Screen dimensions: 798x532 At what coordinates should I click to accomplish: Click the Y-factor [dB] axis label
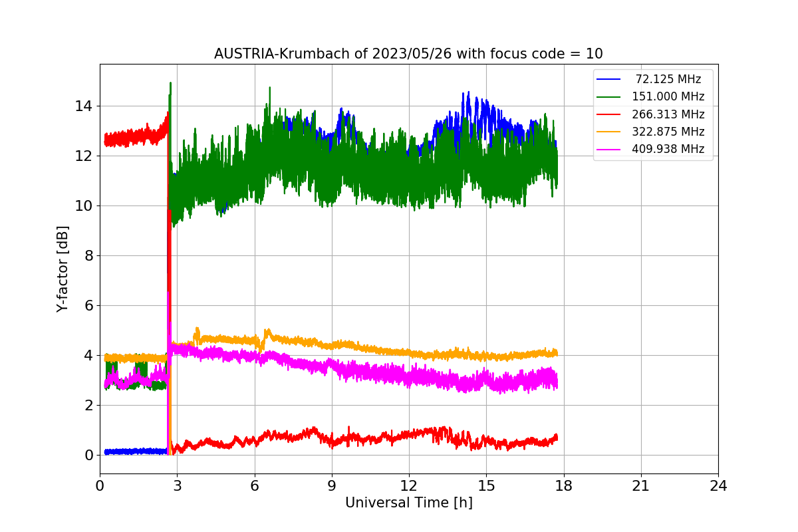click(x=63, y=268)
